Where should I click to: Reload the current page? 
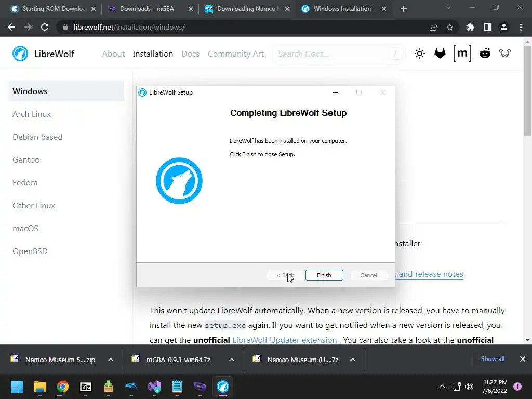point(45,27)
